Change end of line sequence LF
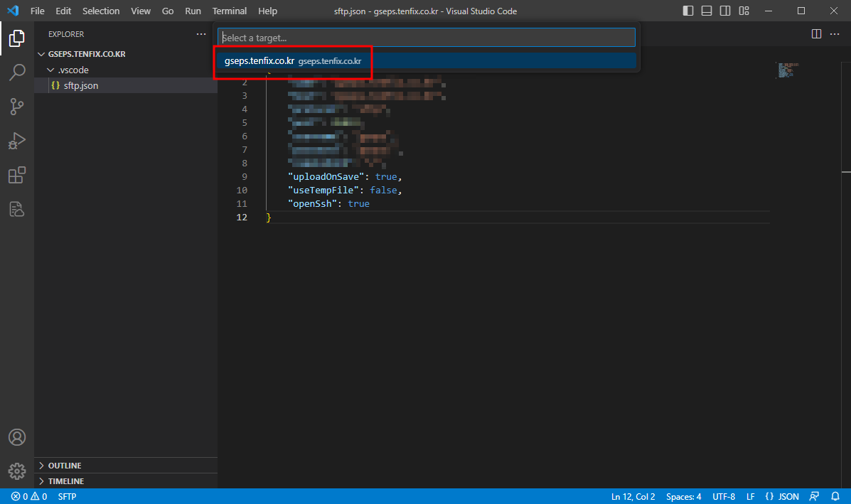851x504 pixels. [751, 496]
